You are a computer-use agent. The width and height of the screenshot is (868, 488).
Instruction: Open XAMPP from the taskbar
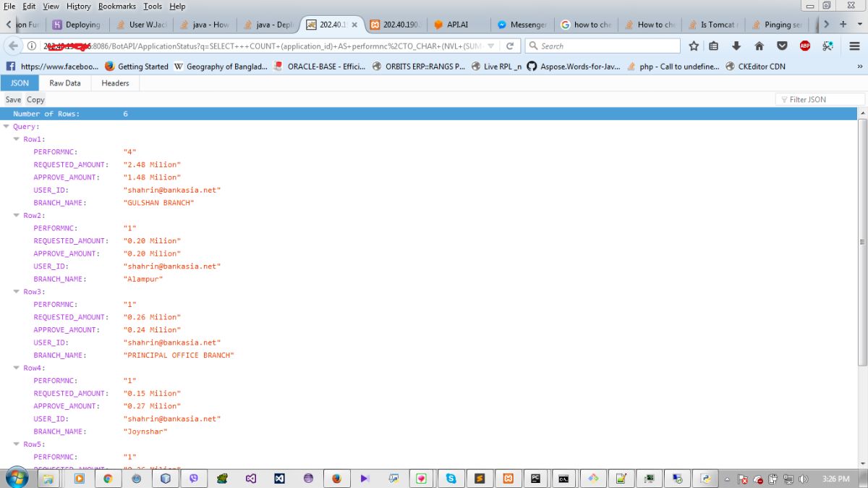click(509, 479)
